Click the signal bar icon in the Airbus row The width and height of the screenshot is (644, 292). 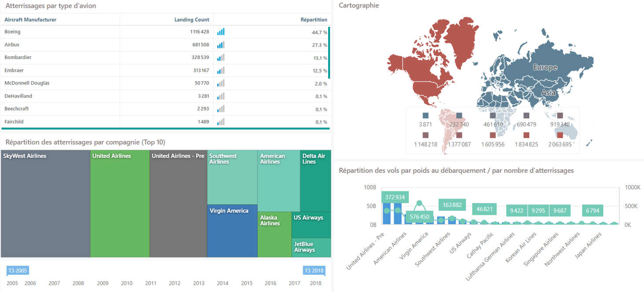pos(221,44)
